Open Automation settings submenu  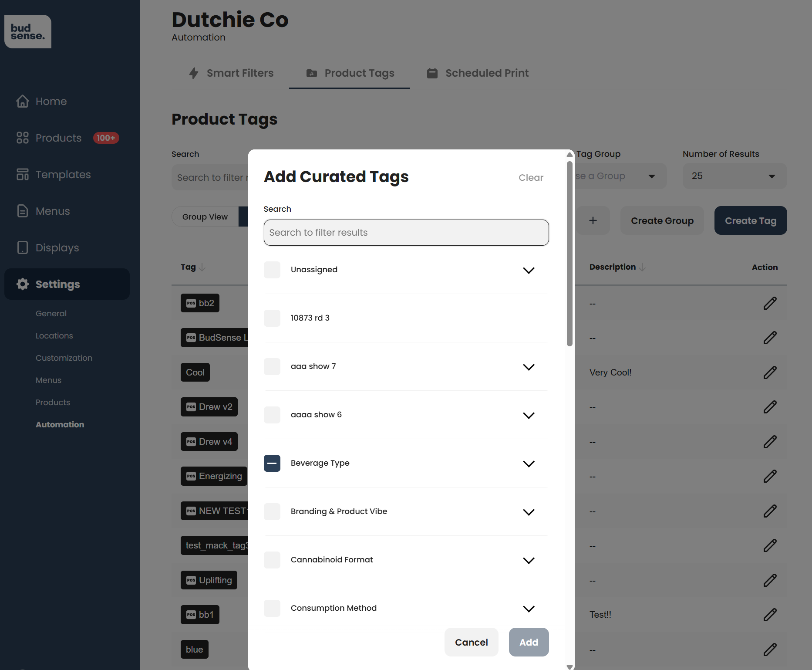60,425
